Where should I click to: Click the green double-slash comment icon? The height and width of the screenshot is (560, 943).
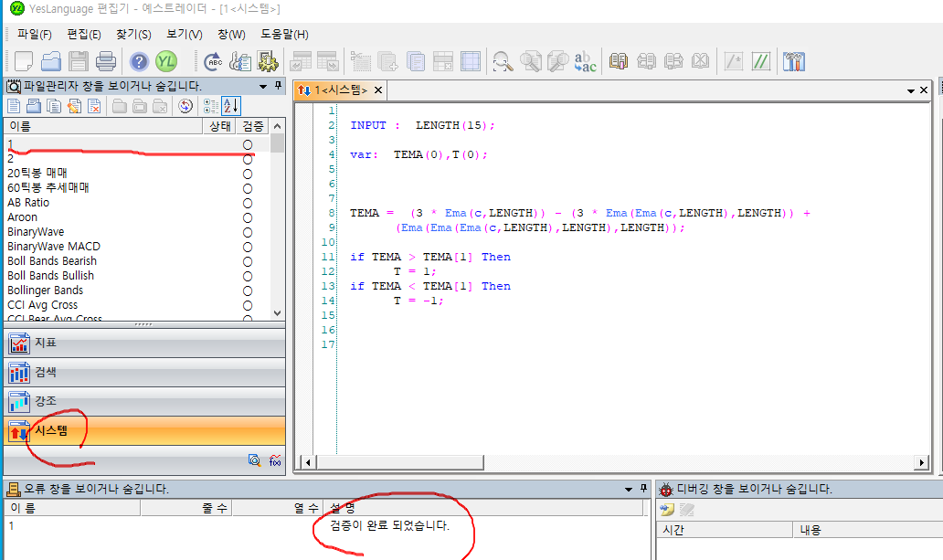pyautogui.click(x=761, y=61)
